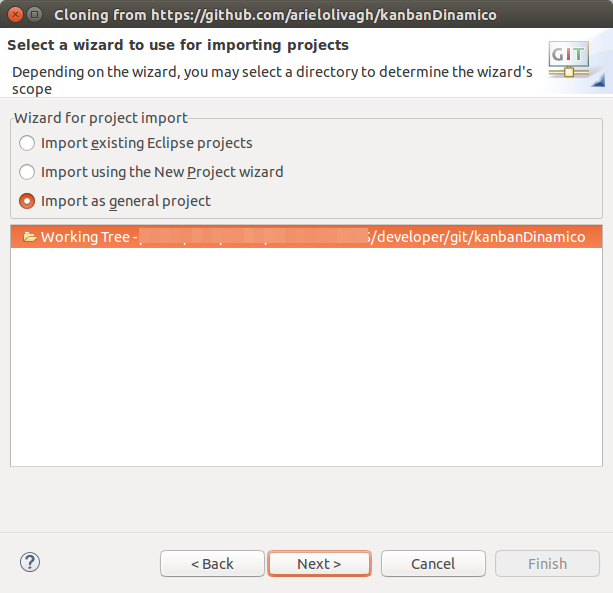This screenshot has width=613, height=593.
Task: Close the cloning dialog window
Action: coord(15,15)
